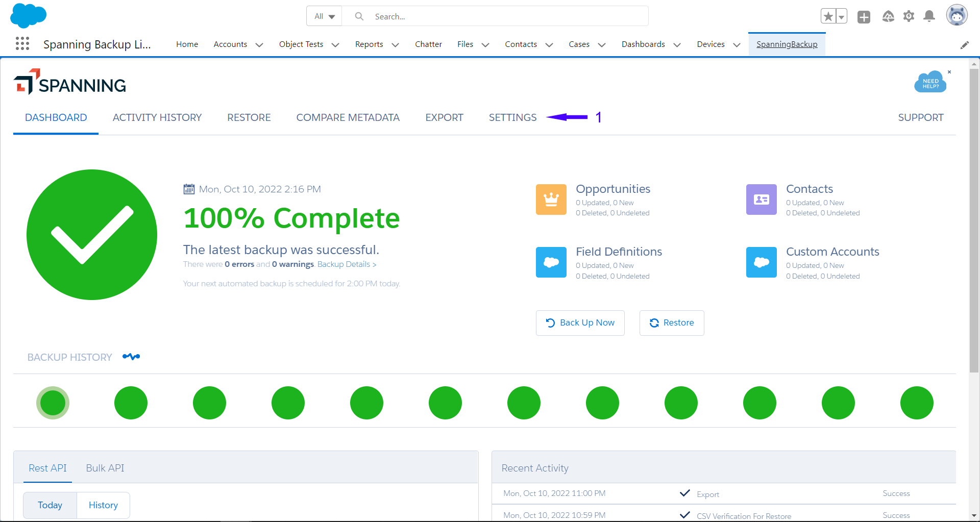
Task: Click into the global Search field
Action: 495,16
